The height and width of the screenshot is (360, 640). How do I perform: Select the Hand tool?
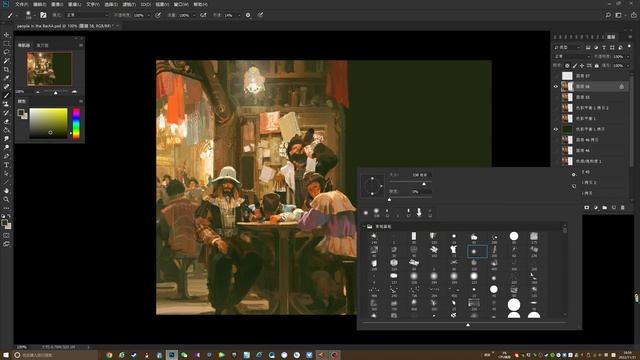pos(6,191)
